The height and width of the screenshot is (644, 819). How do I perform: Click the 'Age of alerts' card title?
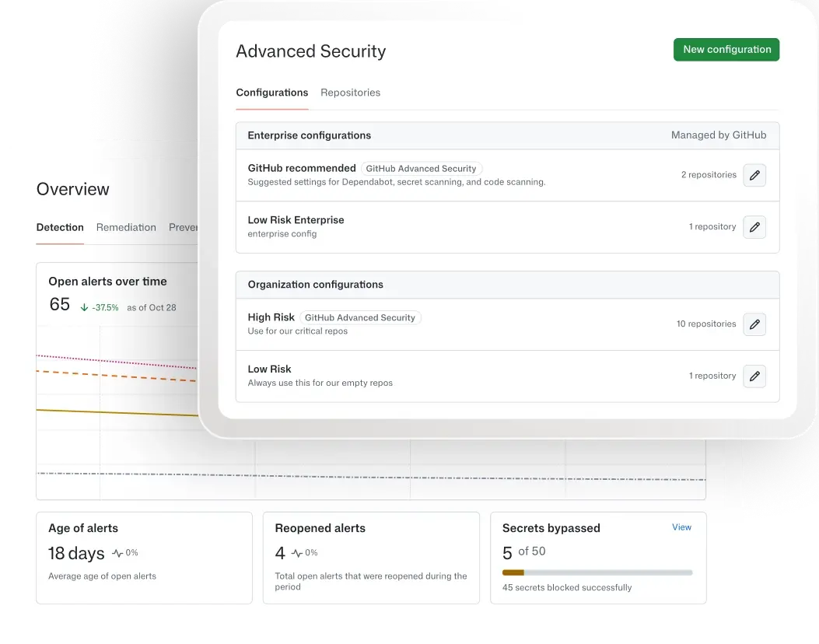click(x=83, y=528)
